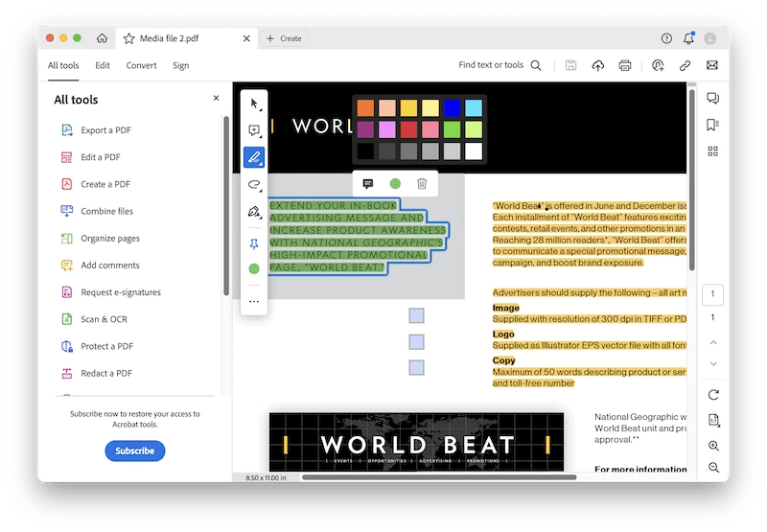The height and width of the screenshot is (532, 767).
Task: Open the Sign tab
Action: pos(180,65)
